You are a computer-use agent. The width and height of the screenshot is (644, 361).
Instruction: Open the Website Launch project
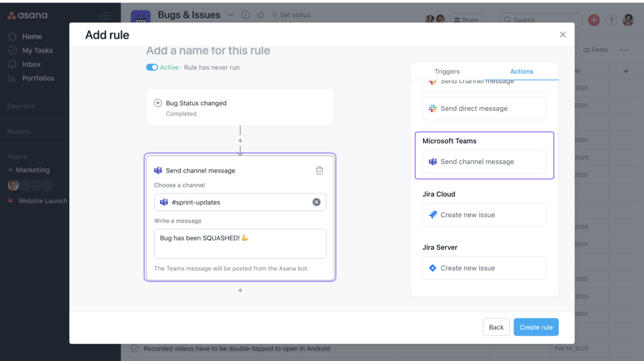point(43,201)
